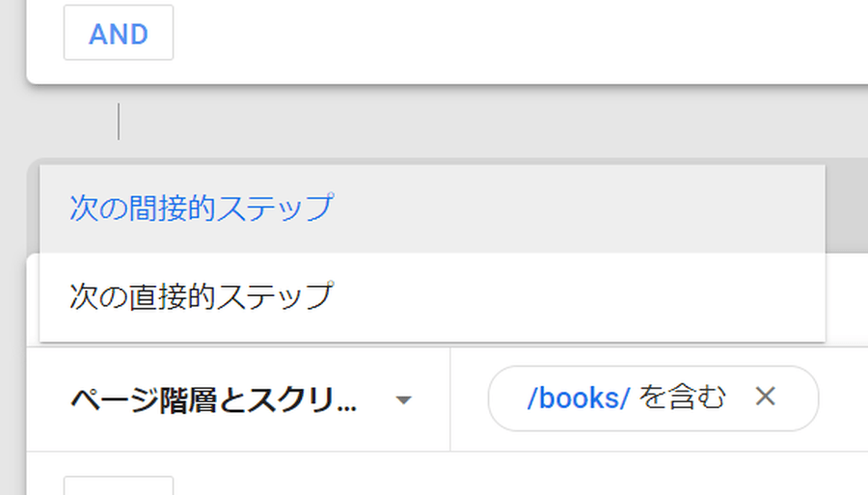
Task: Click the caret arrow beside ページ階層とスクリ...
Action: click(404, 400)
